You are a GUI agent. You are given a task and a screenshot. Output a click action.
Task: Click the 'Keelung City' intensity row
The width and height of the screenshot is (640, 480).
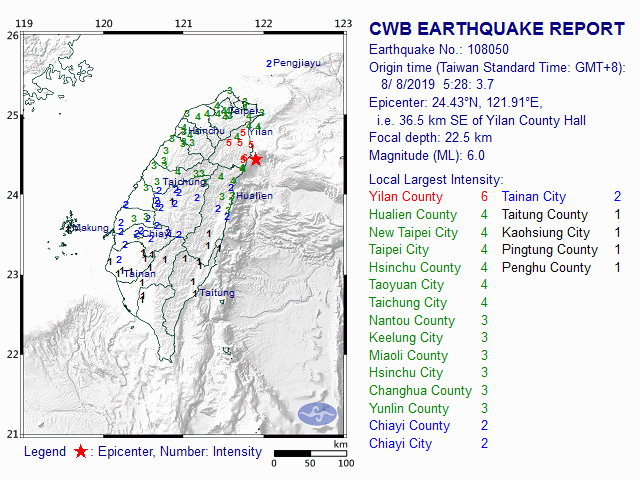[428, 338]
